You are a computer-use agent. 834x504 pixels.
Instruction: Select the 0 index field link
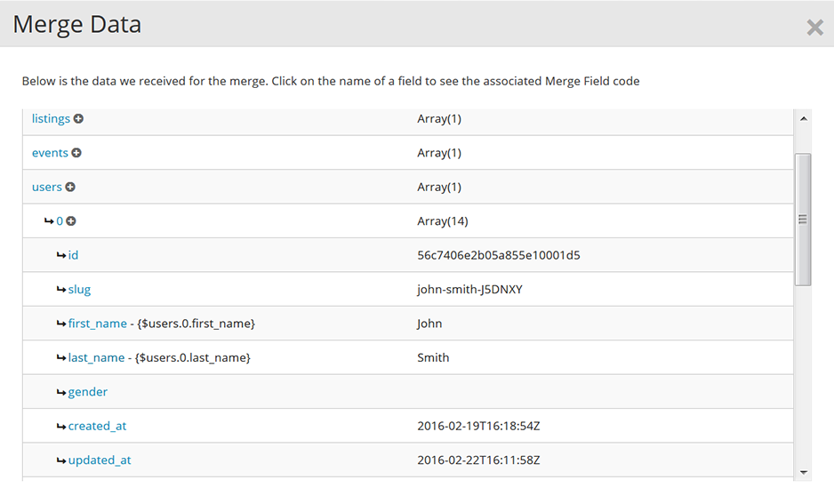tap(60, 221)
